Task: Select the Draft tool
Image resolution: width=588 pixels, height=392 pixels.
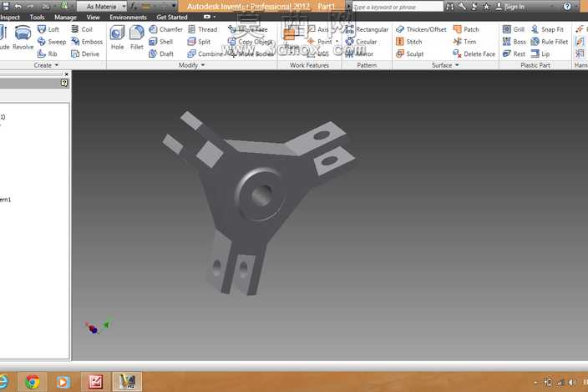Action: point(161,54)
